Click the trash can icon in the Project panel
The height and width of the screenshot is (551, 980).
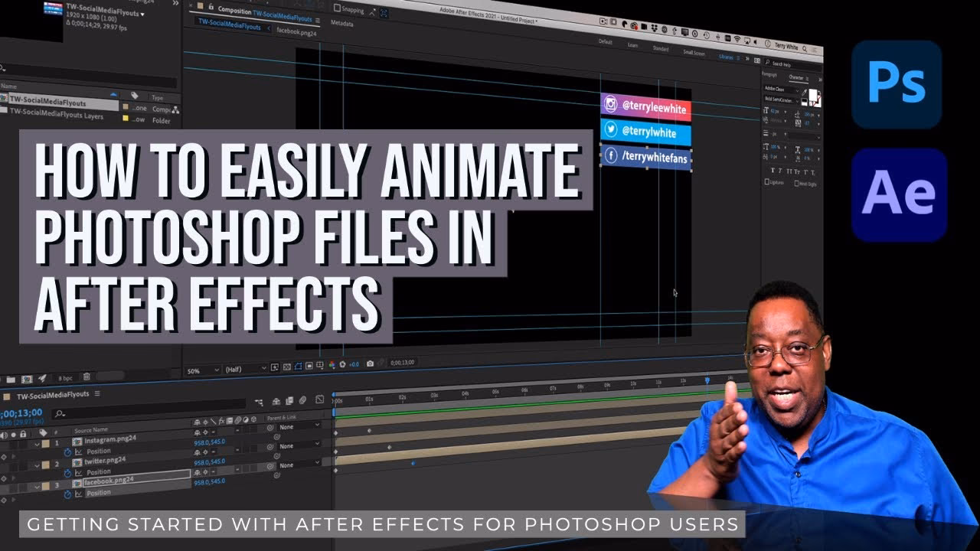pyautogui.click(x=87, y=379)
